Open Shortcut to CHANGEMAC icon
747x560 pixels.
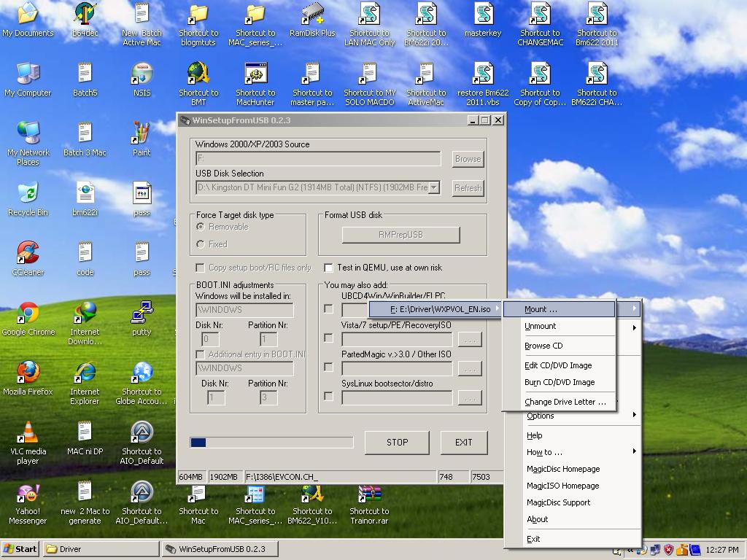541,24
